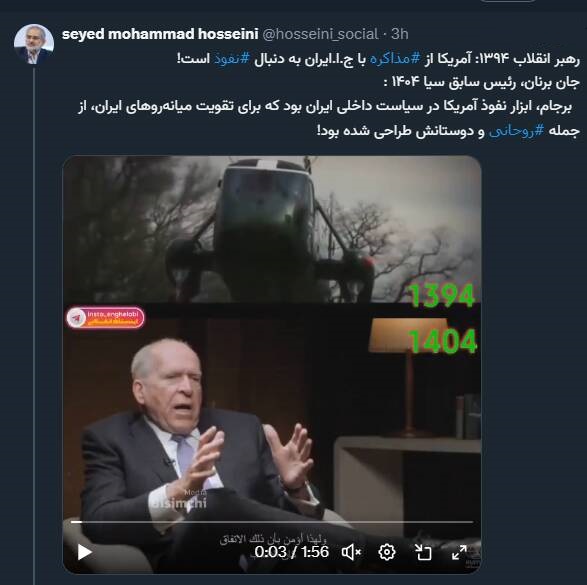Viewport: 587px width, 585px height.
Task: Unmute the video sound
Action: pyautogui.click(x=351, y=552)
